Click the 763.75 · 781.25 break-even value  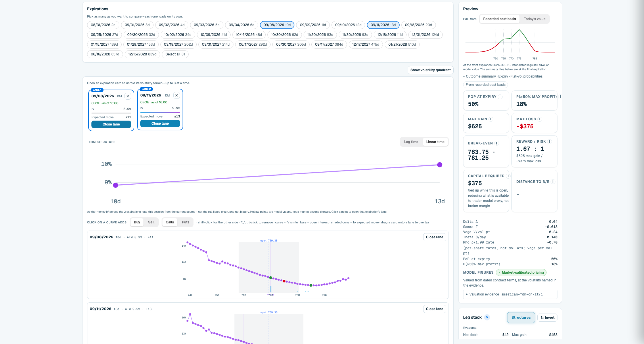(481, 155)
